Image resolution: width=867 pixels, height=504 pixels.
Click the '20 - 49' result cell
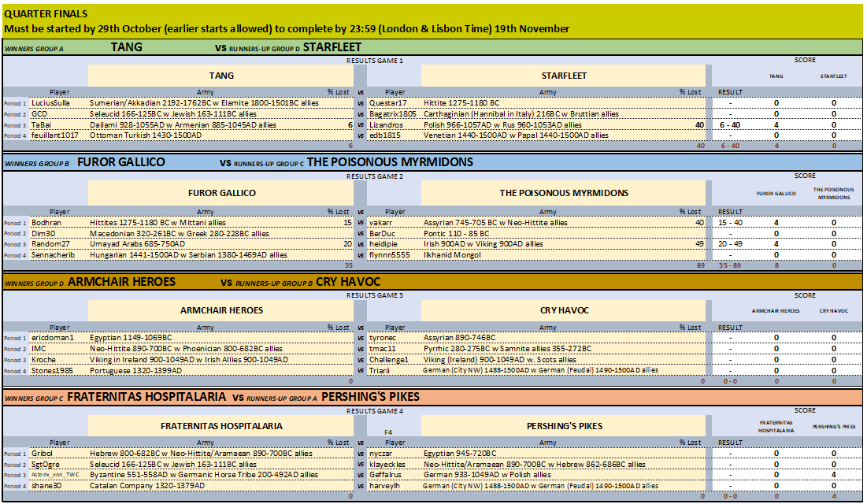click(730, 244)
